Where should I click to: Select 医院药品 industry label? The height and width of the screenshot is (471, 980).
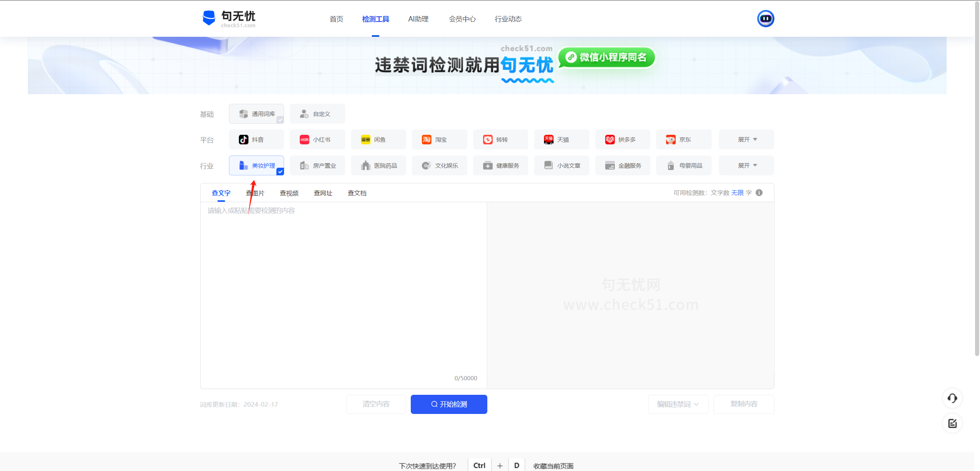[385, 166]
